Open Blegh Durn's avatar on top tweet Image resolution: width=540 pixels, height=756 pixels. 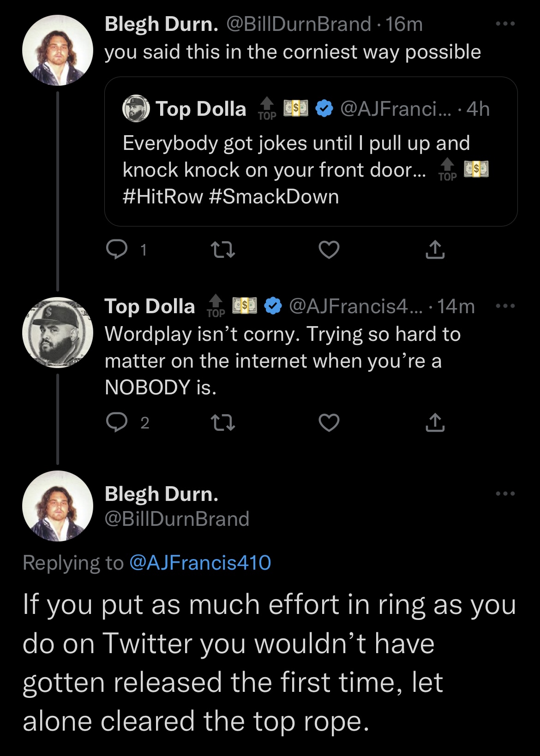click(x=58, y=50)
